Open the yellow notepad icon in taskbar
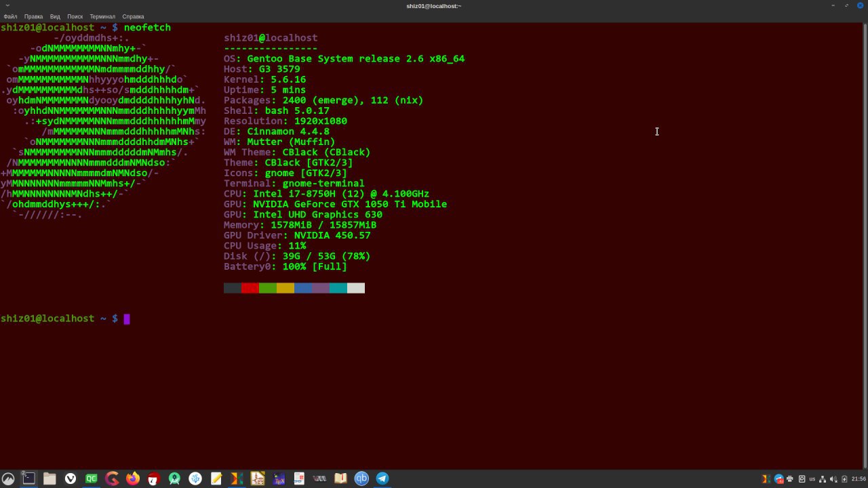 tap(216, 479)
